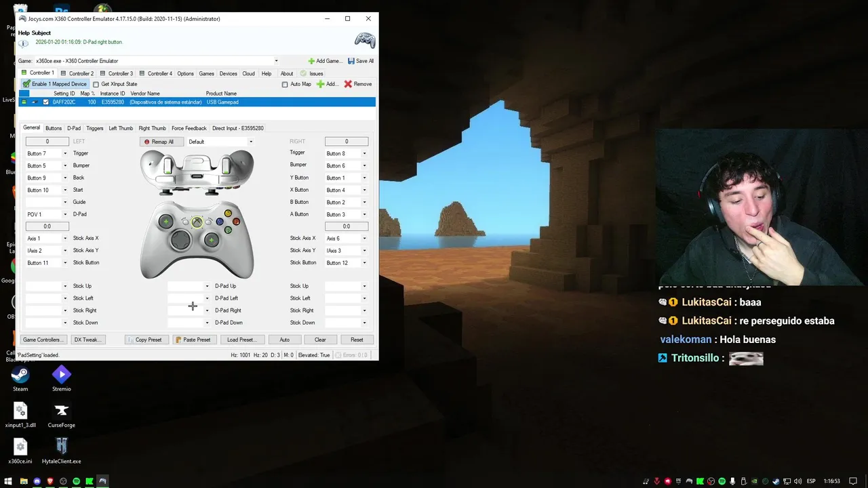
Task: Click green status icon in device row
Action: point(24,102)
